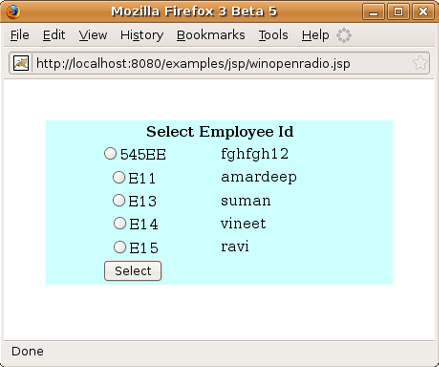Select the 545EE radio button
The image size is (439, 367).
tap(110, 154)
